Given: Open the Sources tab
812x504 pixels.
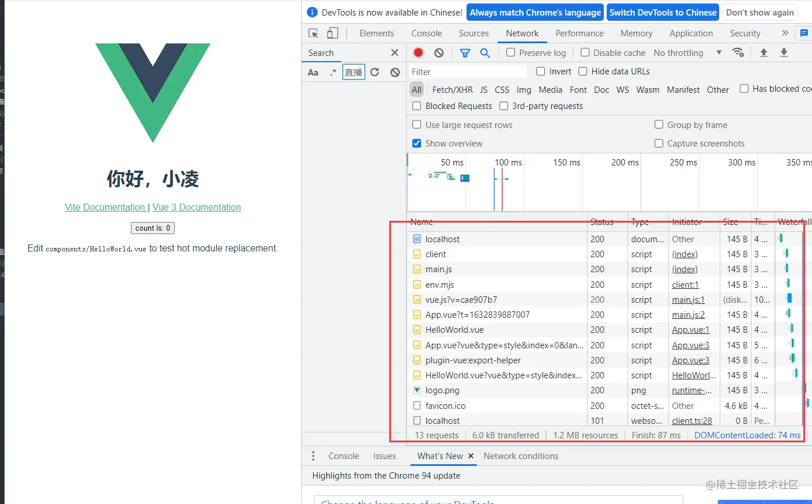Looking at the screenshot, I should coord(473,33).
